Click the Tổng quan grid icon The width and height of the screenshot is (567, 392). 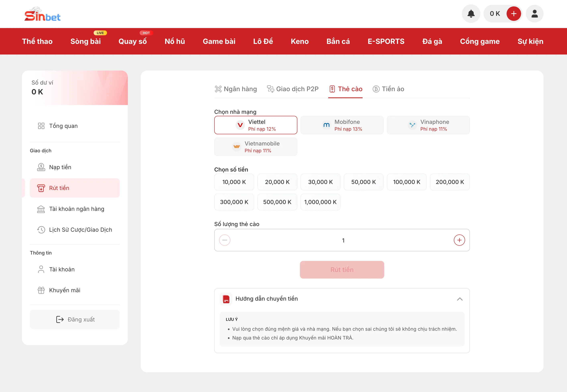[x=41, y=126]
